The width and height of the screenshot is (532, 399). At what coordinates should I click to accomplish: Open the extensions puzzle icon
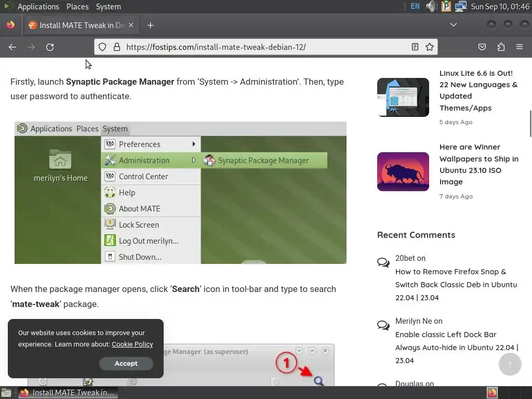[501, 47]
